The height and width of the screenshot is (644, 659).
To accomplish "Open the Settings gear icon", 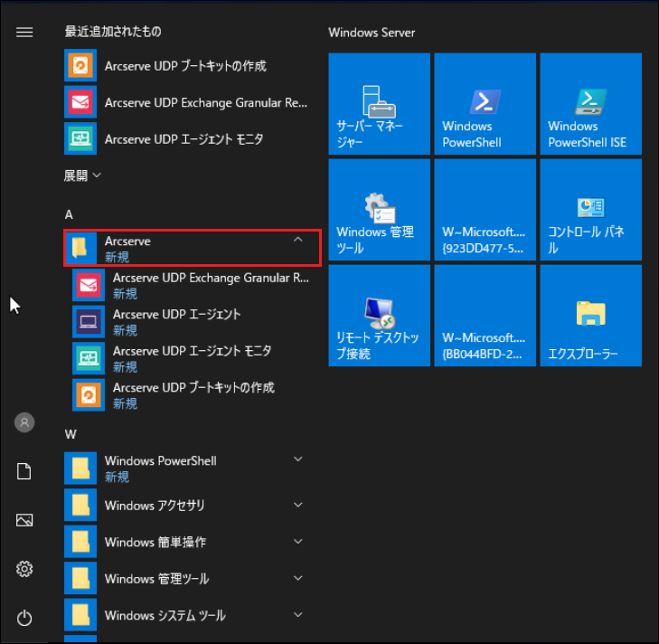I will [x=24, y=569].
